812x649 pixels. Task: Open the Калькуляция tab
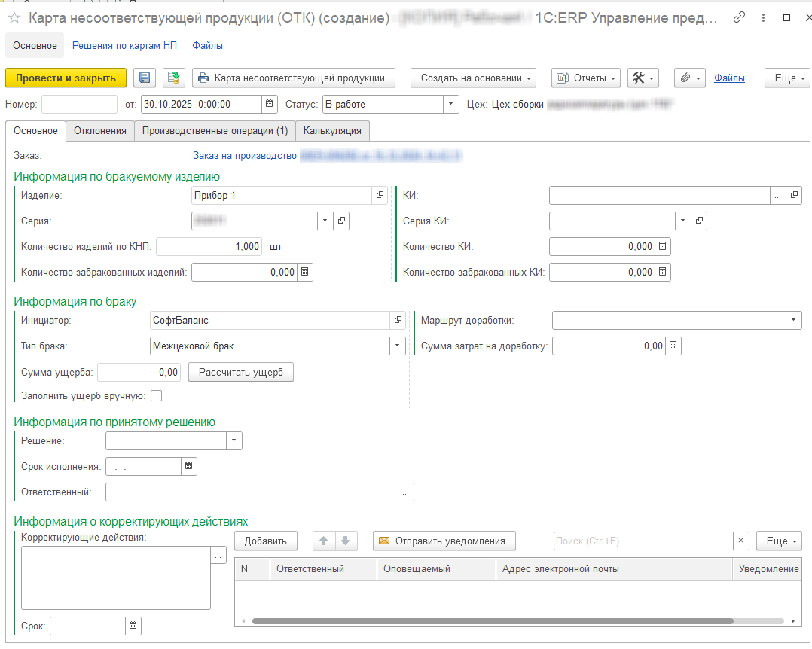point(331,130)
